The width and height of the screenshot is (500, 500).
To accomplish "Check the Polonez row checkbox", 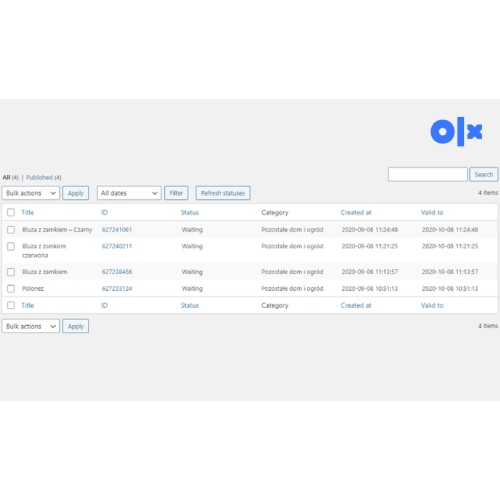I will (x=11, y=289).
